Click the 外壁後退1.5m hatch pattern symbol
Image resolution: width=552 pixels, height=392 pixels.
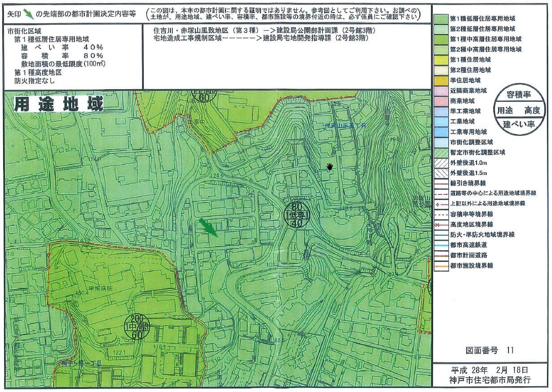(x=440, y=173)
